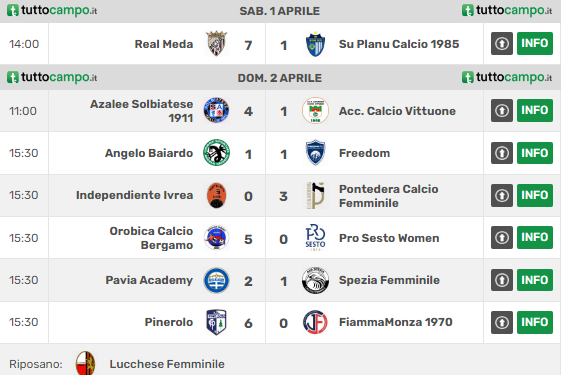Image resolution: width=562 pixels, height=375 pixels.
Task: Open INFO for Azalee Solbiatese match
Action: [535, 110]
